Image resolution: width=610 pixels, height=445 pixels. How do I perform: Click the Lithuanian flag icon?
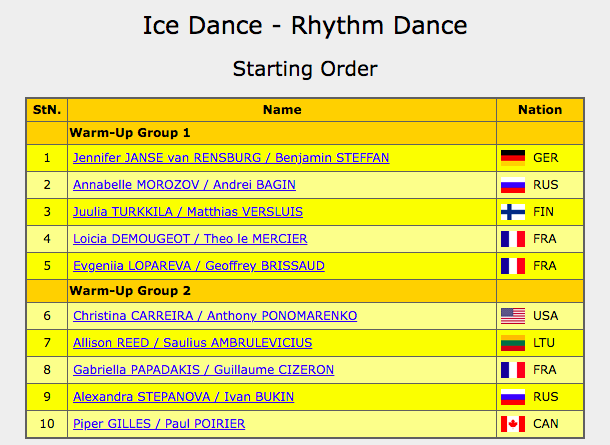(x=513, y=343)
